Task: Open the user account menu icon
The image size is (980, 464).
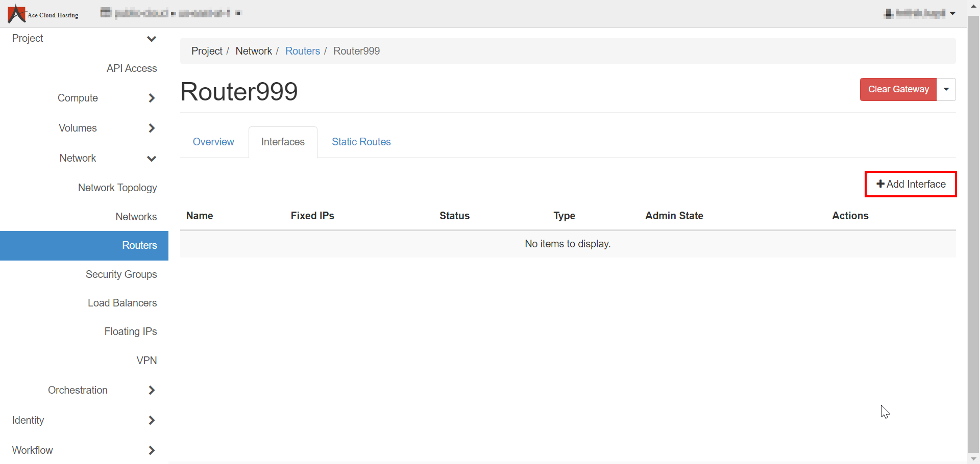Action: point(889,13)
